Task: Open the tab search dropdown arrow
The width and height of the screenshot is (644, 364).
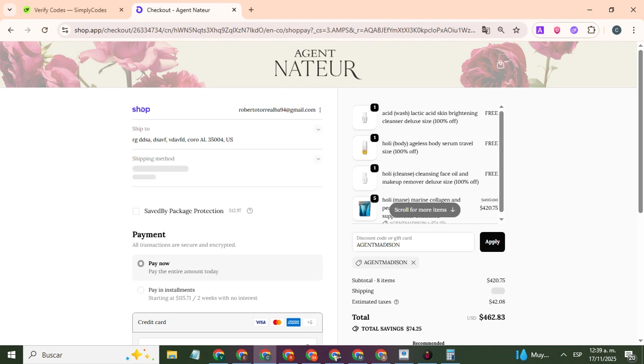Action: 9,9
